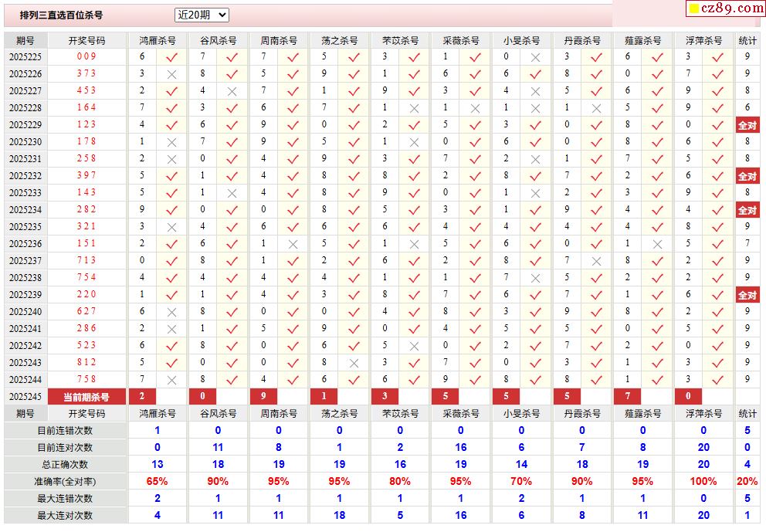Click the 13 in 总正确次数 for 鸿雁杀号
The image size is (766, 532).
(158, 465)
